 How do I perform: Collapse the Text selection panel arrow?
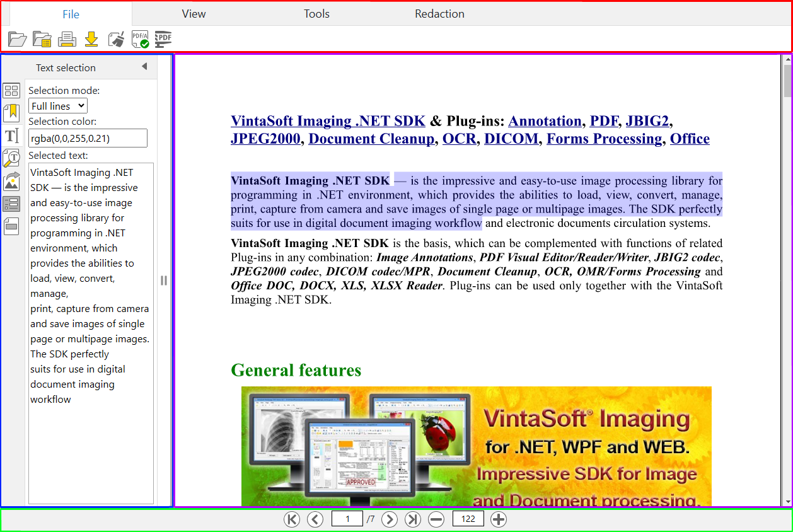tap(144, 67)
